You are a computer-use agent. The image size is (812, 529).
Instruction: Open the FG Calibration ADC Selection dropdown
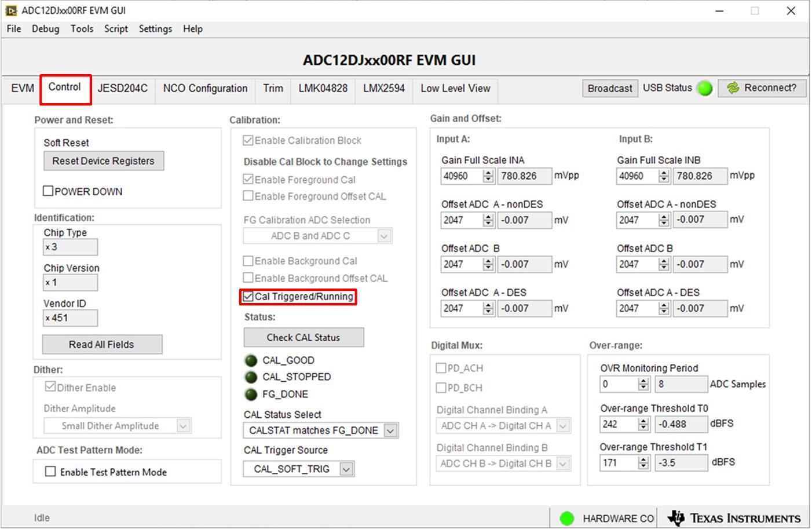(384, 236)
